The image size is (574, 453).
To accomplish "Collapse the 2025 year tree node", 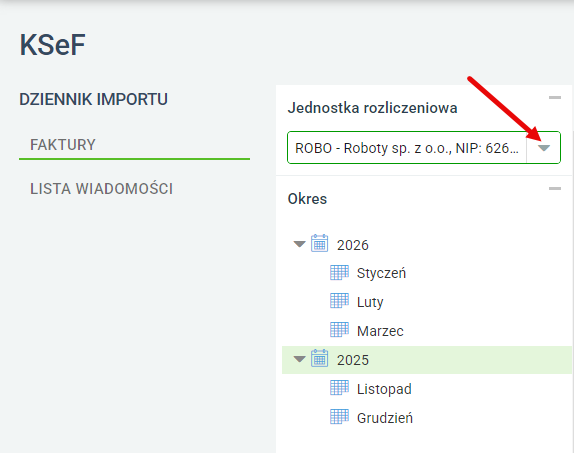I will (x=299, y=359).
